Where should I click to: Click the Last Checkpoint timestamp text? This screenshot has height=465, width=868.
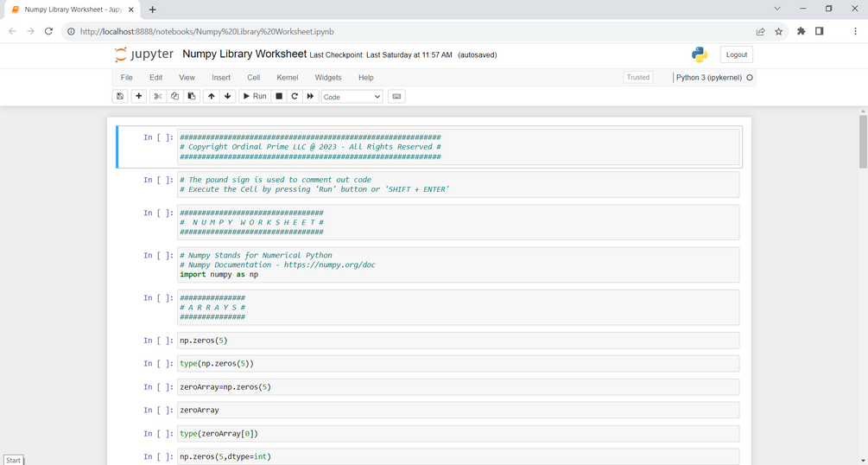(x=381, y=54)
